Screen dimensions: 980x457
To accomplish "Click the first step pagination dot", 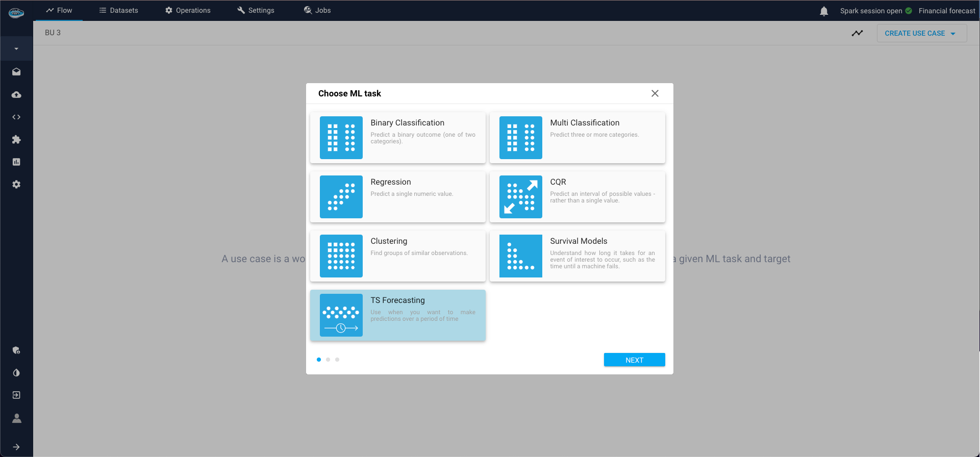I will click(319, 360).
